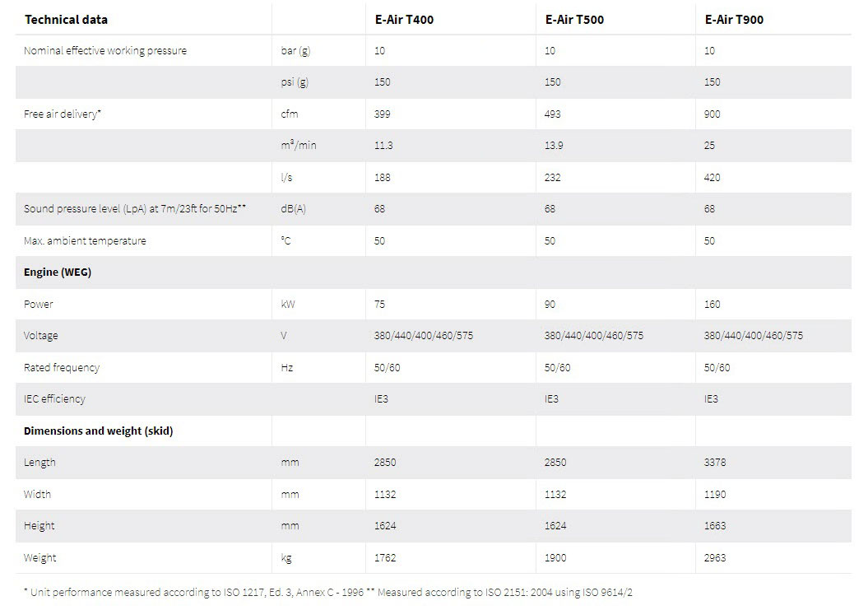Select the Technical data header cell
The width and height of the screenshot is (868, 610).
[66, 20]
